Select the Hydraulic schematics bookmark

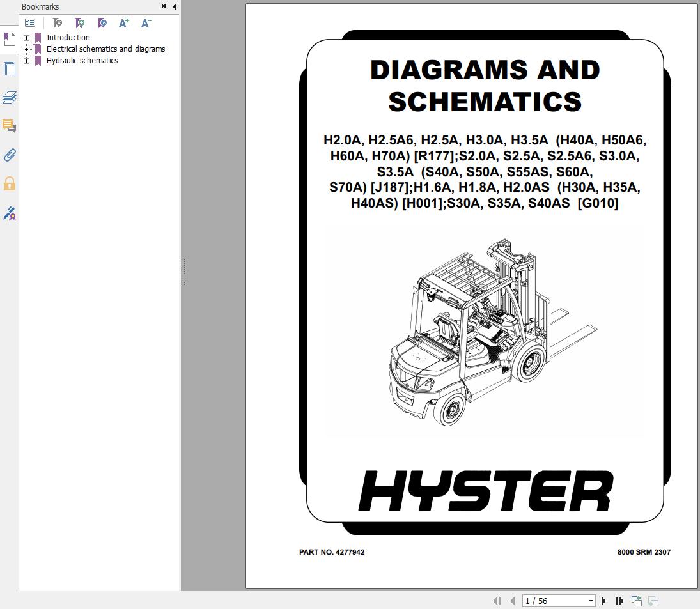(82, 61)
